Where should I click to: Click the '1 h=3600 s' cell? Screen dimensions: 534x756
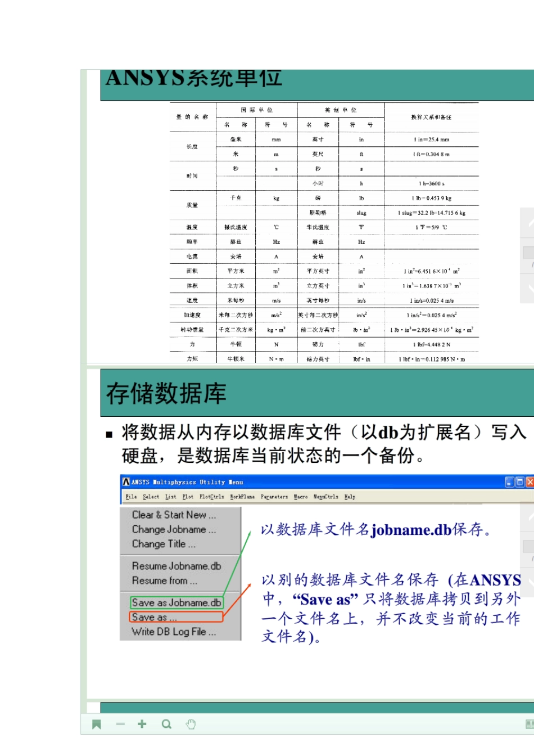[431, 183]
